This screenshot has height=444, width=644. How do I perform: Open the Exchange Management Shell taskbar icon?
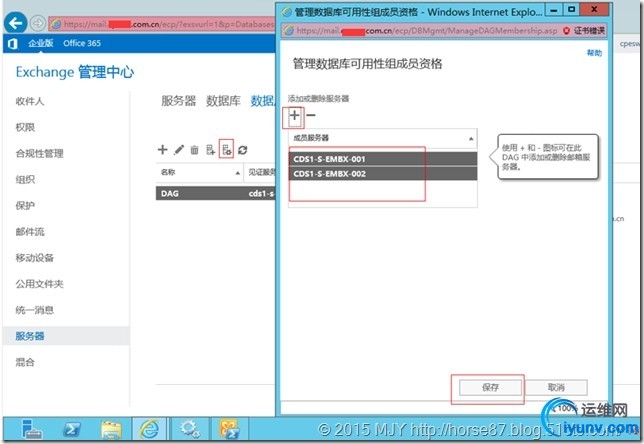click(x=230, y=430)
